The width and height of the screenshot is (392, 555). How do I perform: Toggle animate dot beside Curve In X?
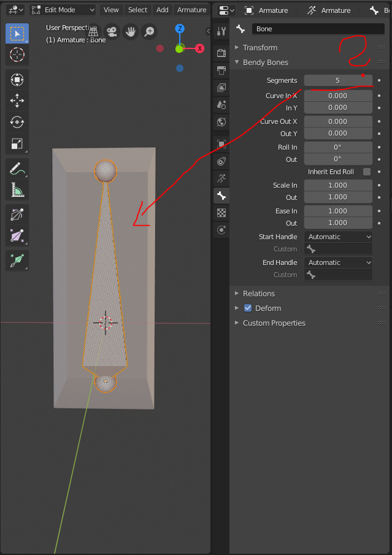point(379,96)
